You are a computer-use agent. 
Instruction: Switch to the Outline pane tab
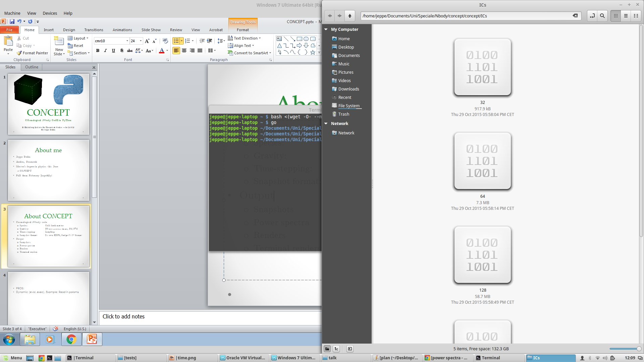click(32, 67)
